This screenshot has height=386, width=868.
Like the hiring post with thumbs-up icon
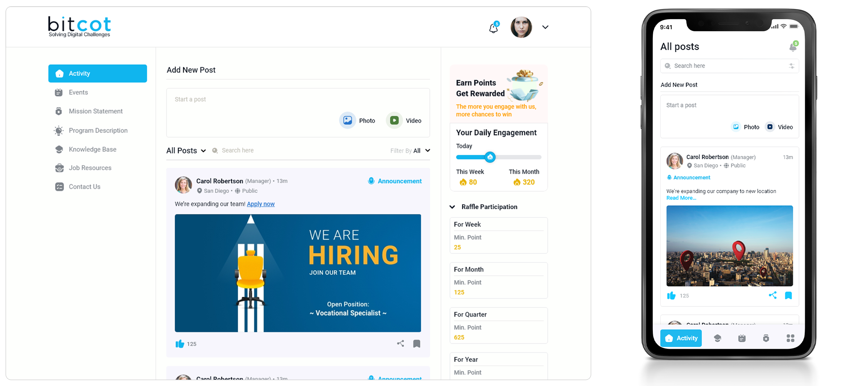pos(180,344)
